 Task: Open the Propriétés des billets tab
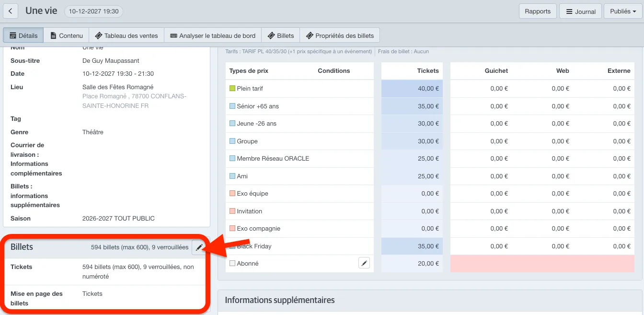[x=340, y=35]
